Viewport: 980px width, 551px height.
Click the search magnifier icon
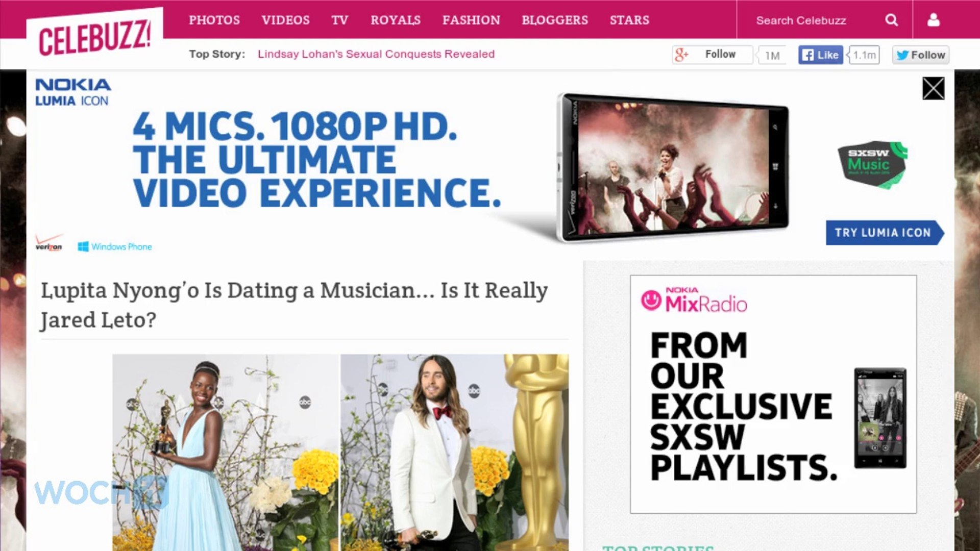click(892, 20)
